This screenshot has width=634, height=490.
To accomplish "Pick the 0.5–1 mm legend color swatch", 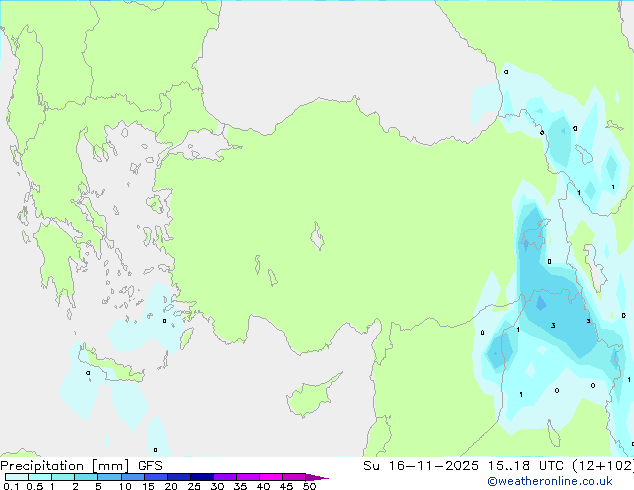I will 40,477.
